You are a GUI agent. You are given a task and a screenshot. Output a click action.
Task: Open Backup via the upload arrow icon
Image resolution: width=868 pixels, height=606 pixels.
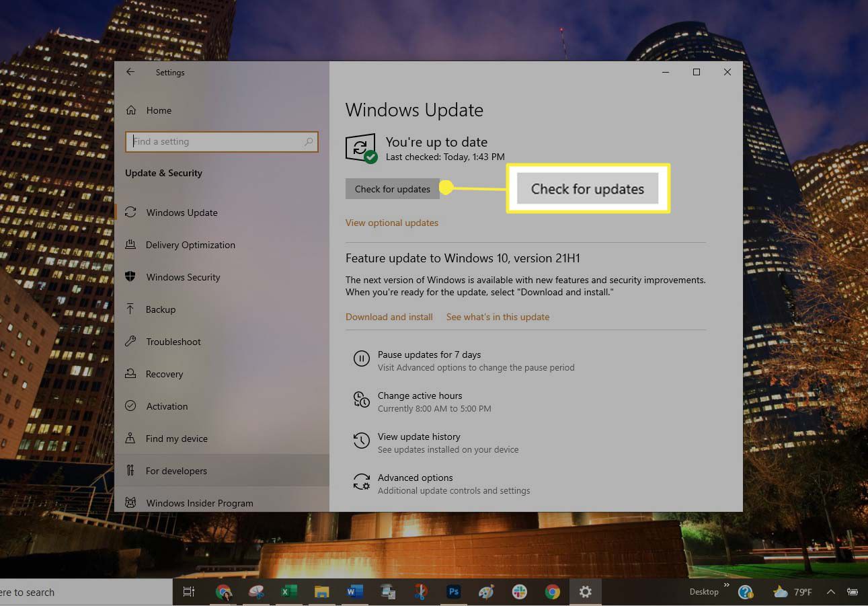(130, 309)
